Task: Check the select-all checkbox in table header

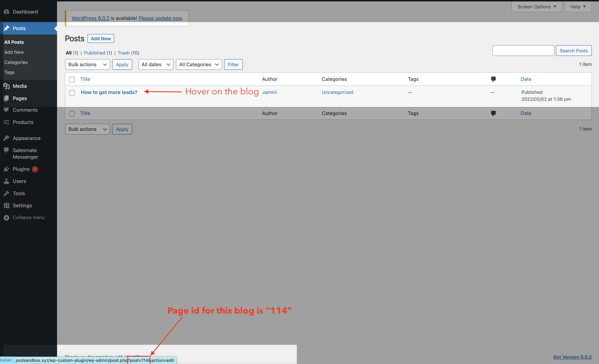Action: point(72,79)
